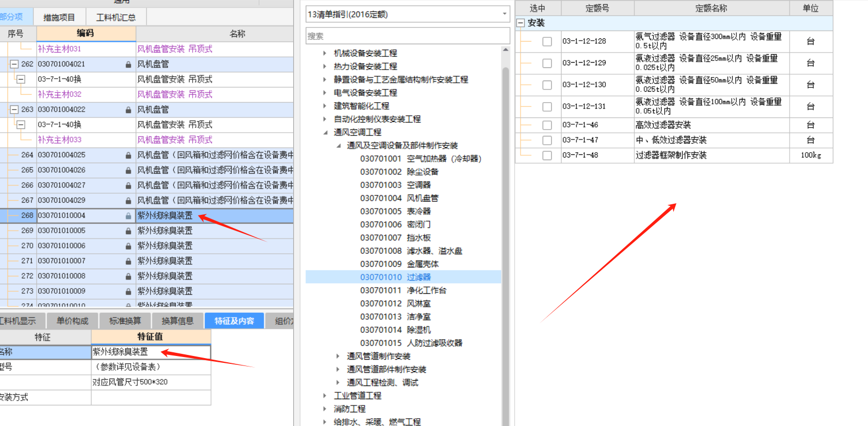868x426 pixels.
Task: Open the 标准换算 tab
Action: (125, 321)
